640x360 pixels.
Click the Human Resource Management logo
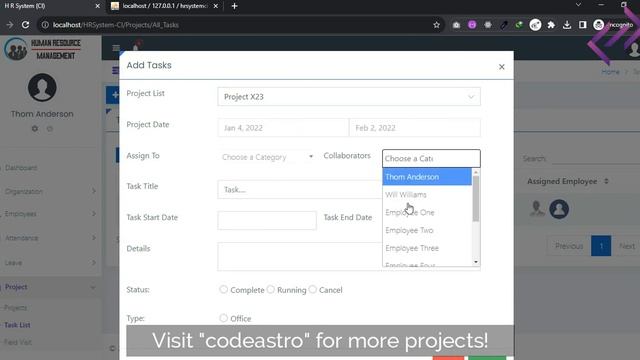pyautogui.click(x=42, y=49)
